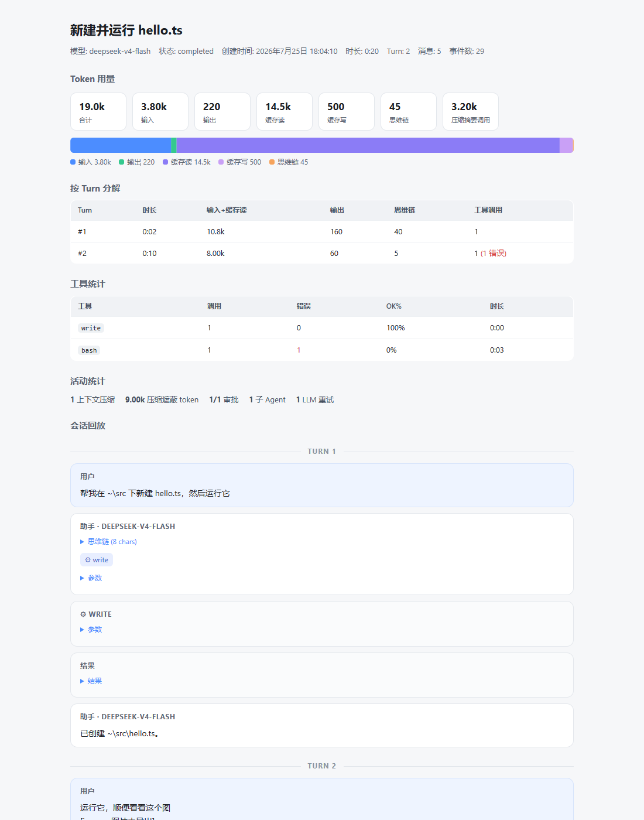Screen dimensions: 644x820
Task: Click the 输出 220 legend entry
Action: point(137,162)
